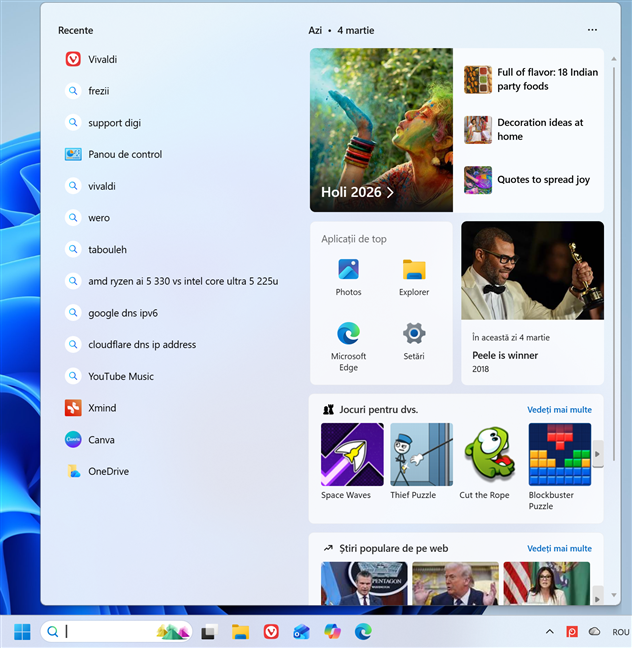The width and height of the screenshot is (632, 648).
Task: Click 'Vedeți mai multe' beside Jocuri pentru dvs.
Action: click(559, 409)
